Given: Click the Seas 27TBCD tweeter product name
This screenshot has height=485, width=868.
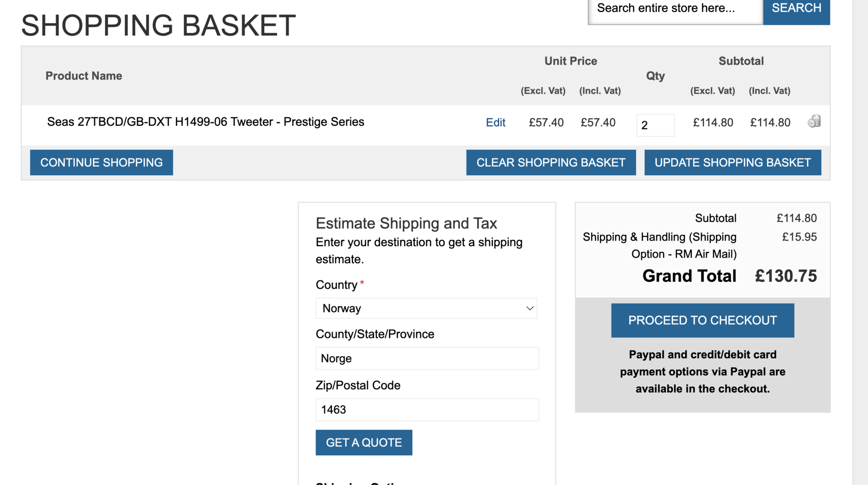Looking at the screenshot, I should click(205, 122).
